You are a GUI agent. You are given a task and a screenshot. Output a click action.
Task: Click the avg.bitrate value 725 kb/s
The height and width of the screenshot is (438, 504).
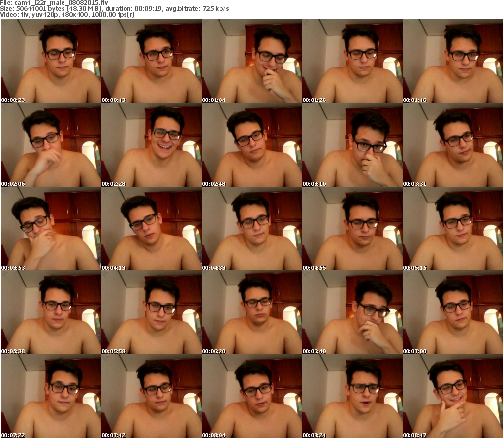click(216, 9)
